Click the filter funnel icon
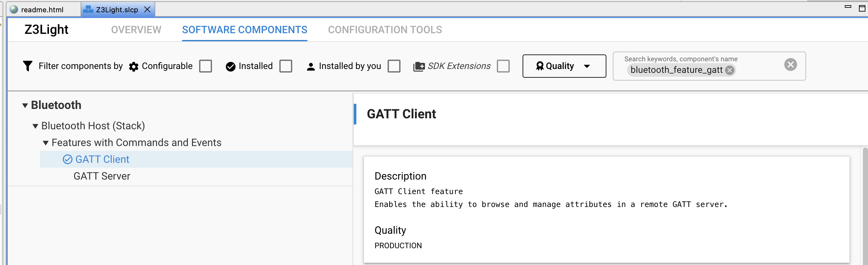This screenshot has height=265, width=868. tap(28, 66)
